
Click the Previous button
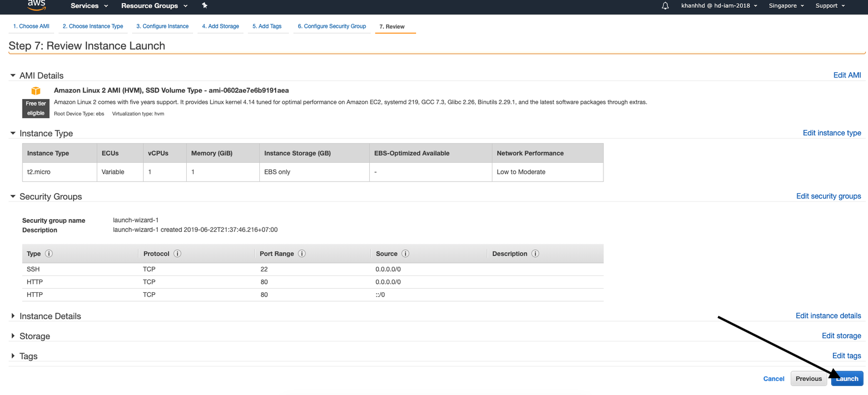[809, 379]
